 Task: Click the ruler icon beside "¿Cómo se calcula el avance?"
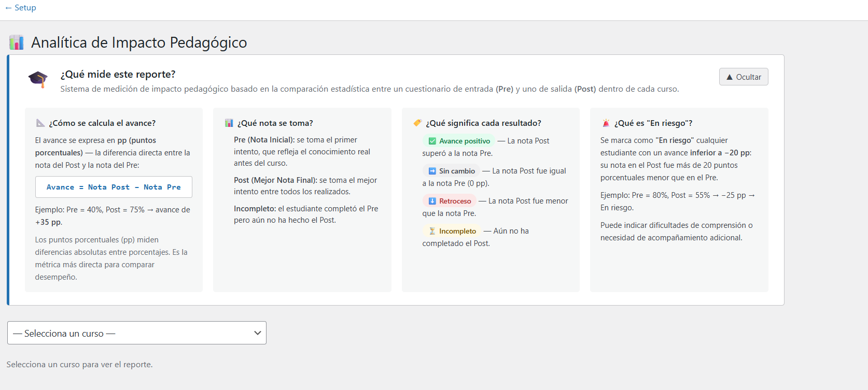(40, 123)
